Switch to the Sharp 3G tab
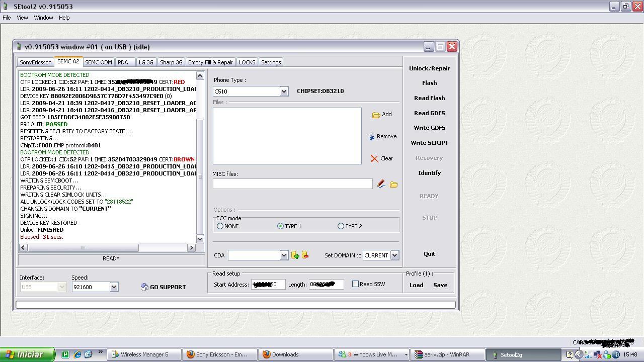Screen dimensions: 644x362 [171, 62]
